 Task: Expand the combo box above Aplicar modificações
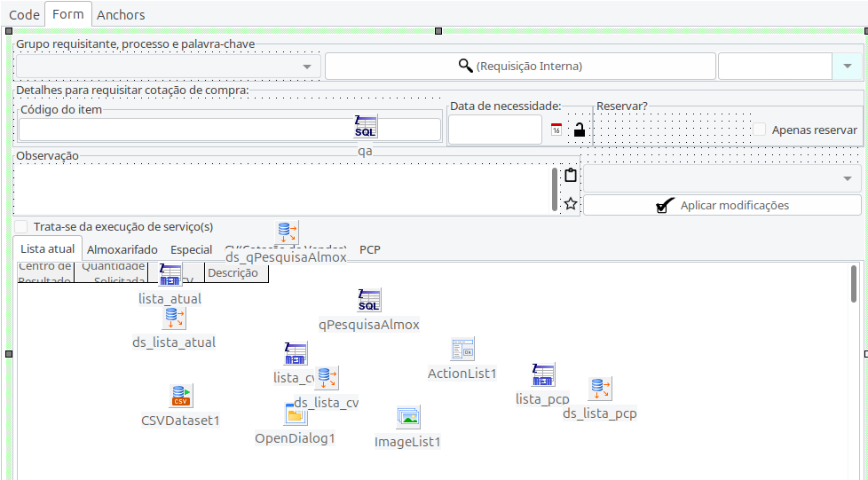(x=847, y=178)
